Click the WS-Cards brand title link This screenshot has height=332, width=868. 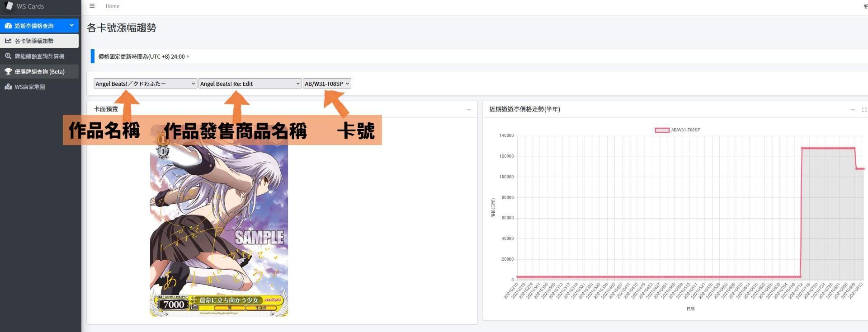(x=30, y=6)
